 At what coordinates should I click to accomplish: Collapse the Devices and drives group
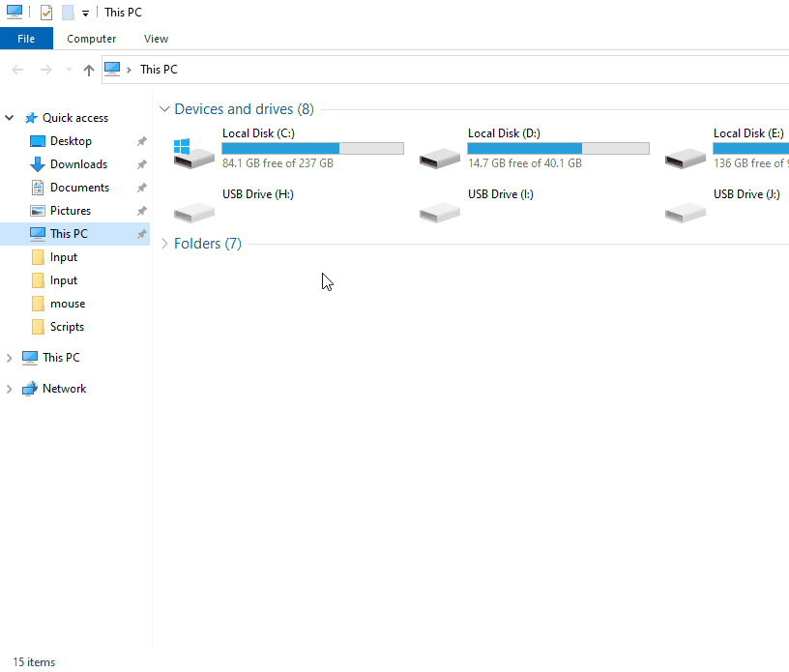(x=164, y=109)
